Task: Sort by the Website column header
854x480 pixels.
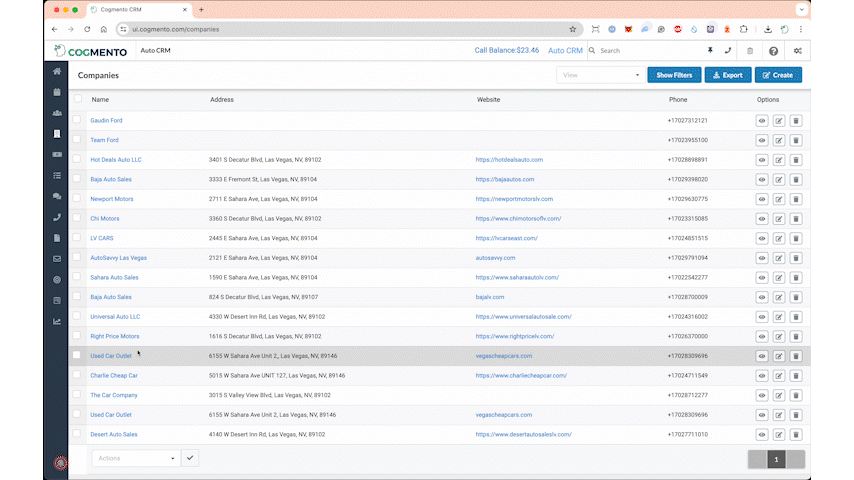Action: pyautogui.click(x=489, y=100)
